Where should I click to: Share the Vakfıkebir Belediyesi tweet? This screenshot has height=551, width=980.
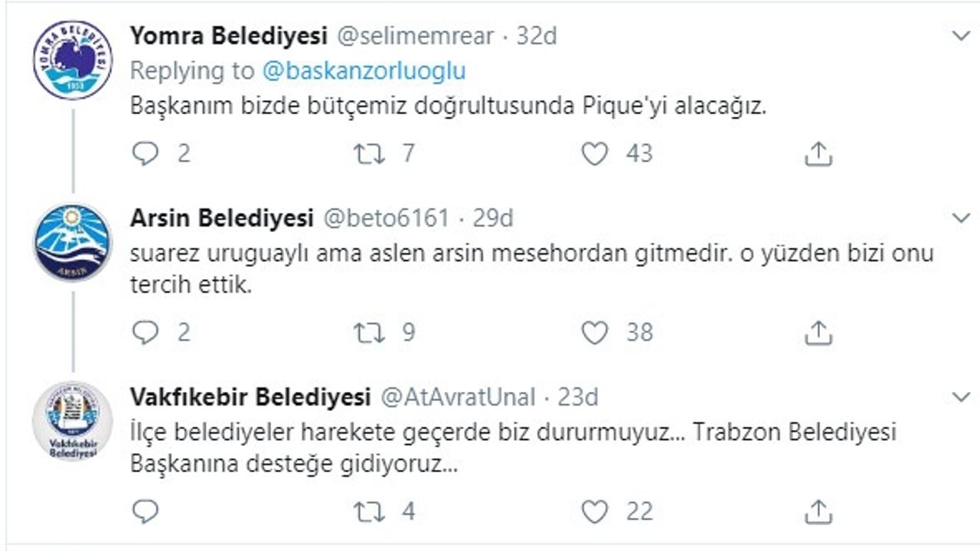(x=818, y=510)
